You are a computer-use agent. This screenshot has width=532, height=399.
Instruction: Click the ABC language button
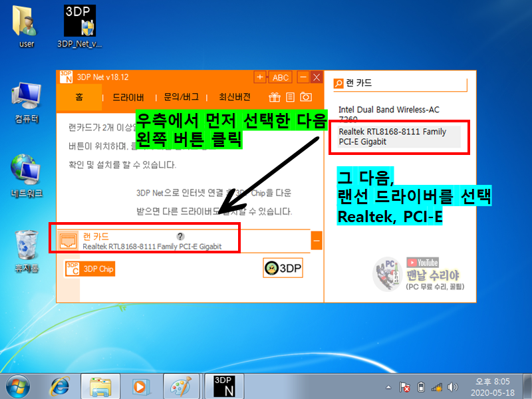pyautogui.click(x=281, y=78)
